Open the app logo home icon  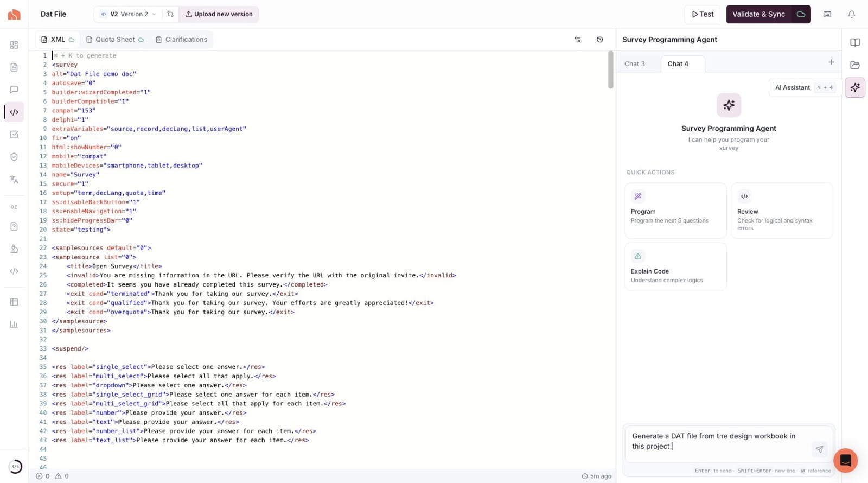[14, 14]
